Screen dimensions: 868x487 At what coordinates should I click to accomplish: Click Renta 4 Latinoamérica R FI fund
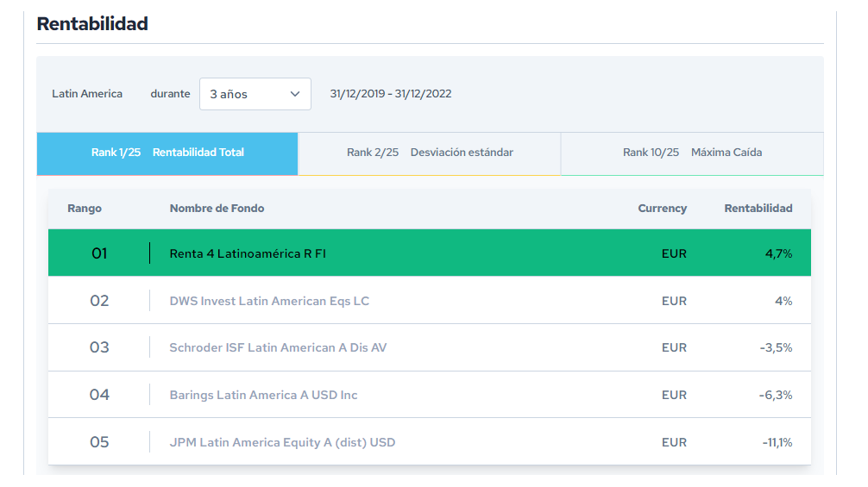click(x=248, y=253)
